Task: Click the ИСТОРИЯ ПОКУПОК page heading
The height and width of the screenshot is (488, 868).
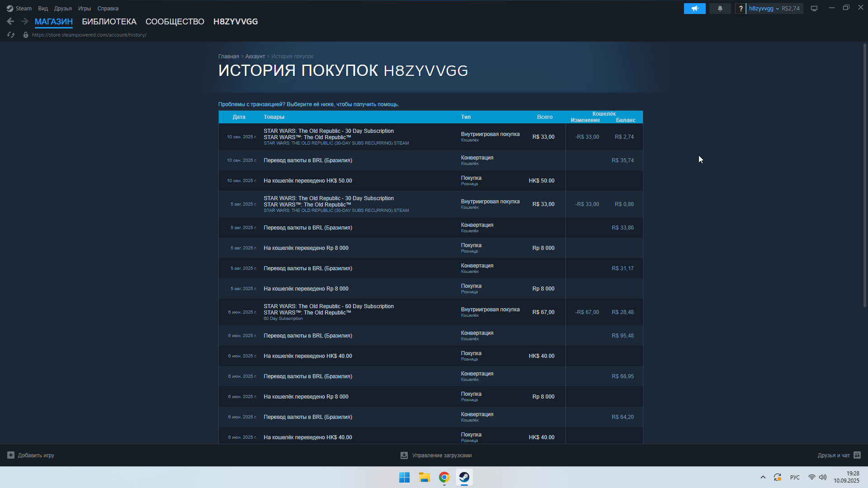Action: click(x=343, y=70)
